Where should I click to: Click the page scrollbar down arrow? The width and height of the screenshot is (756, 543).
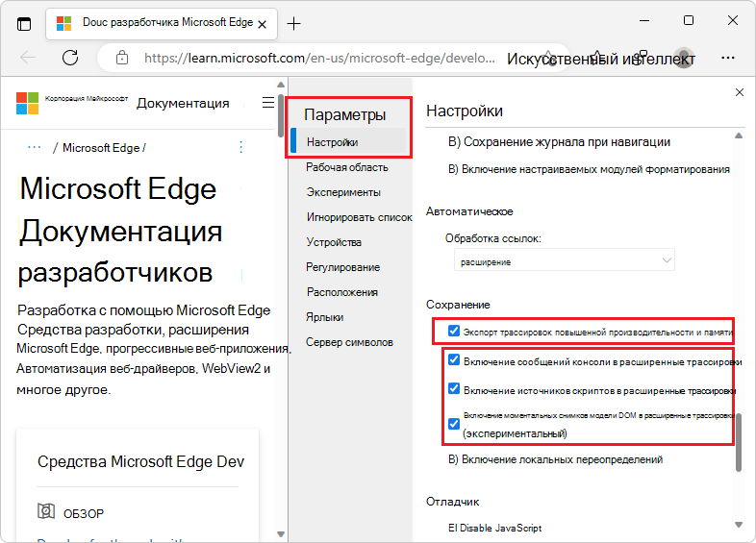point(281,533)
